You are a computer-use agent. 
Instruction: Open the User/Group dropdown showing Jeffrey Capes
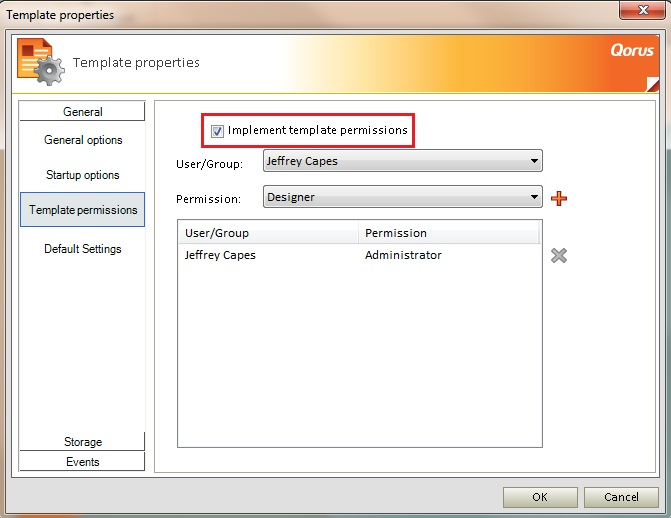coord(403,161)
